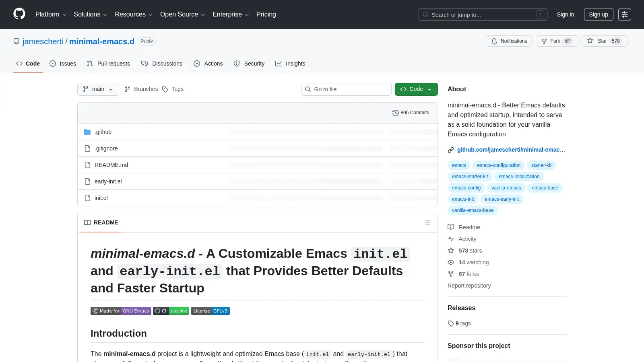Viewport: 644px width, 362px height.
Task: Open the github.com/jamescherti/minimal-emac… link
Action: point(511,150)
